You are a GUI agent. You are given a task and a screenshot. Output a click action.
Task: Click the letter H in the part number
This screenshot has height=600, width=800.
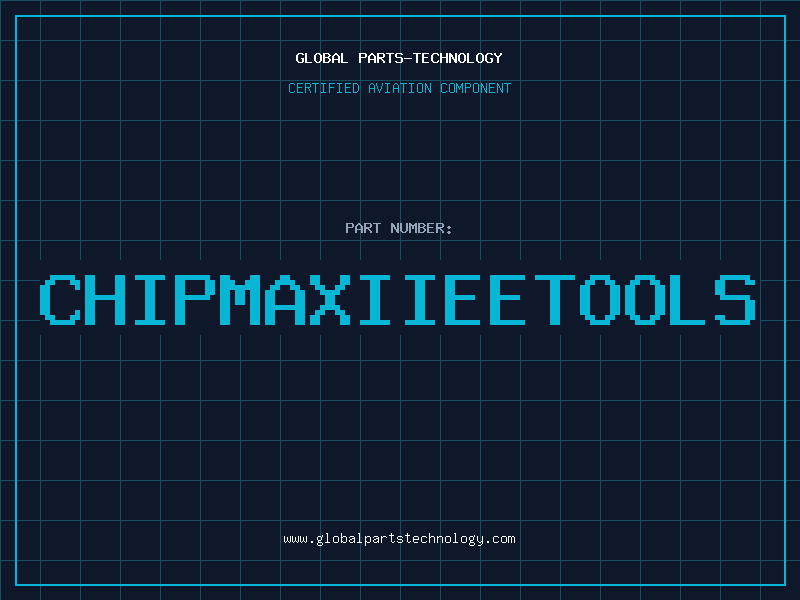(x=106, y=300)
